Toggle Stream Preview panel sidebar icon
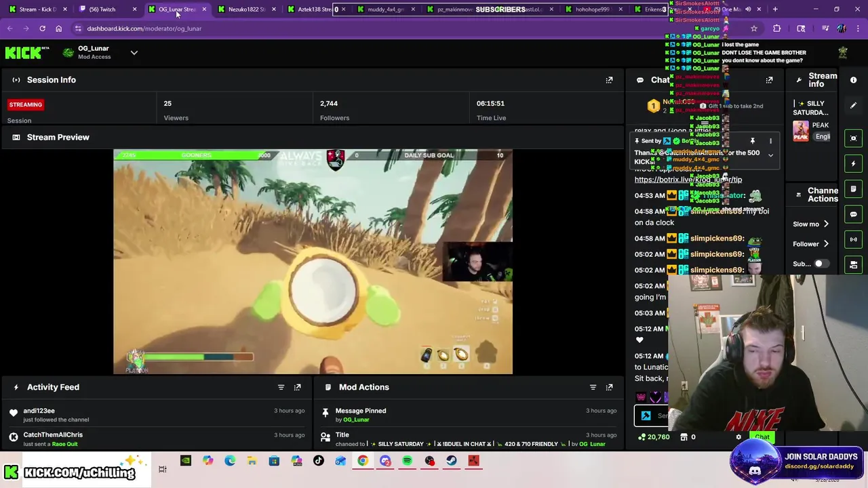 pyautogui.click(x=853, y=138)
